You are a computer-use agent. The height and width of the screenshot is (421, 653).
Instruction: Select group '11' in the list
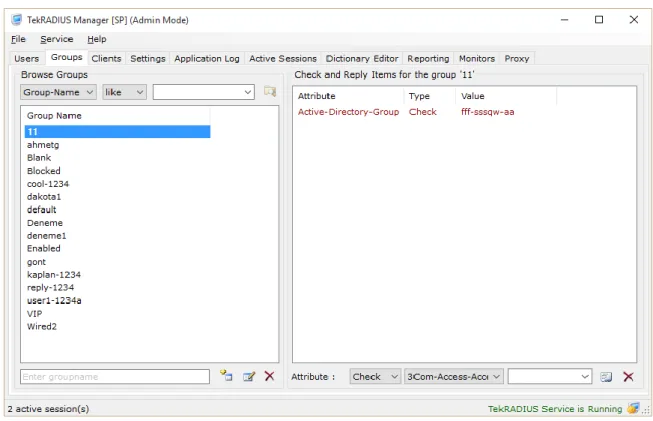point(117,132)
